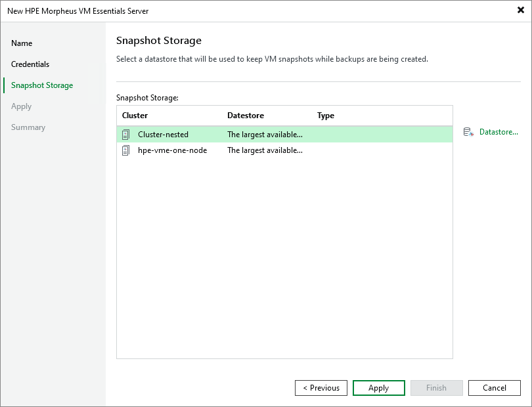This screenshot has width=532, height=407.
Task: View the Summary step
Action: [x=28, y=127]
